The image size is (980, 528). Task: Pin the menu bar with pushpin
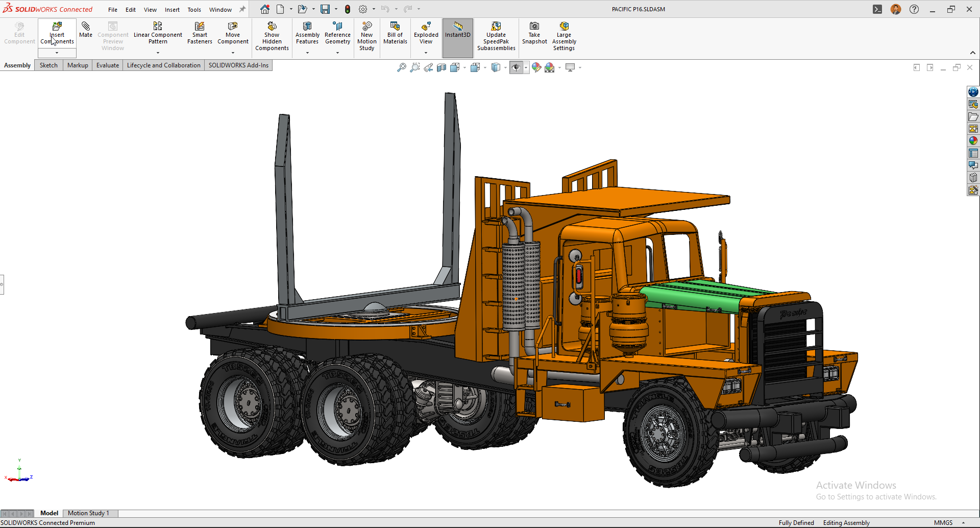pos(242,9)
